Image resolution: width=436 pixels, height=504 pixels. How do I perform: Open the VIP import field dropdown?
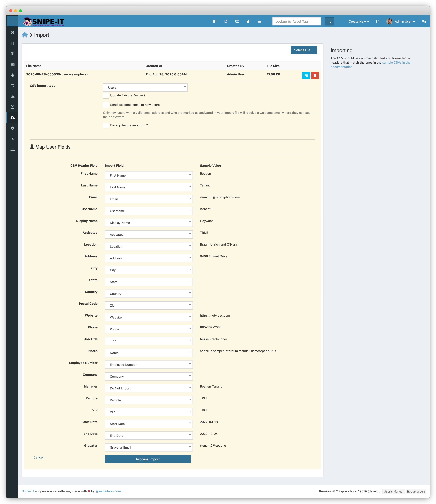click(x=149, y=412)
